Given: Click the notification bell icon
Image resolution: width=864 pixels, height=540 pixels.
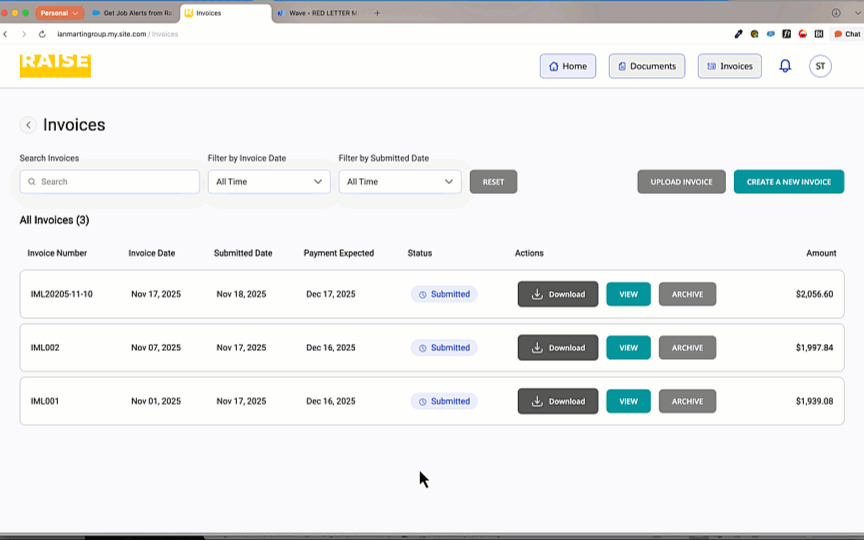Looking at the screenshot, I should pos(785,66).
